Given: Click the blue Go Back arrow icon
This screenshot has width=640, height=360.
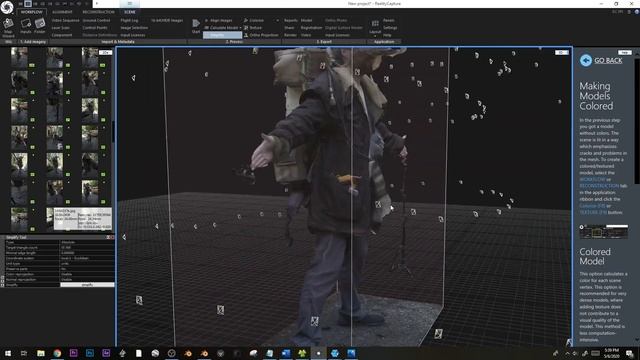Looking at the screenshot, I should (586, 60).
